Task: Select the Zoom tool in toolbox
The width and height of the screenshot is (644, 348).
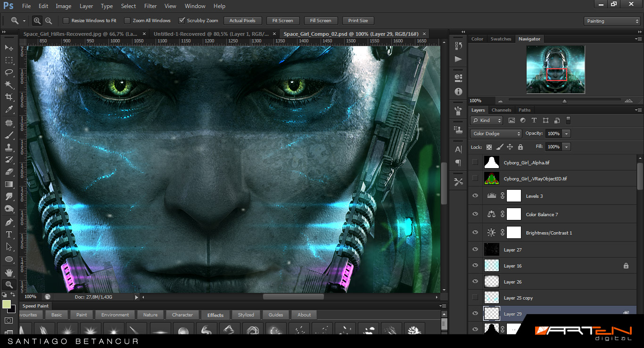Action: click(x=9, y=284)
